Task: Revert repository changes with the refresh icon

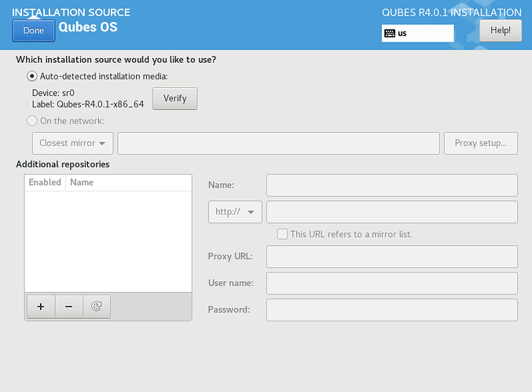Action: [x=97, y=306]
